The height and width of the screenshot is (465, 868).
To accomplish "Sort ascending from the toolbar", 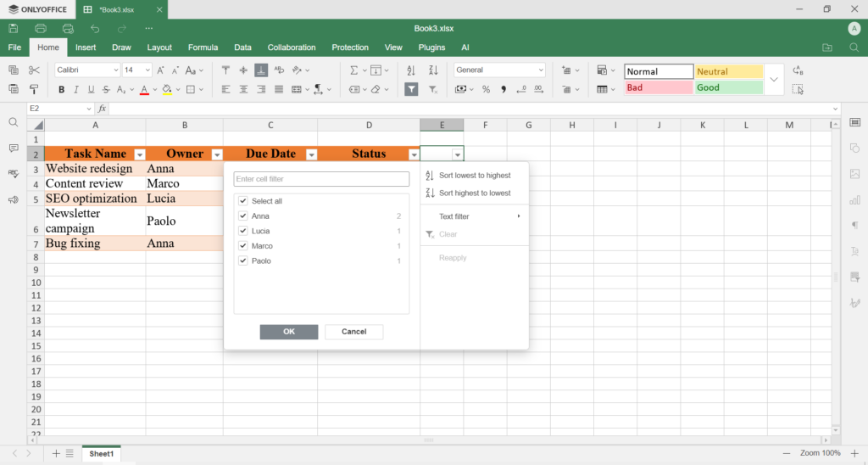I will (411, 70).
